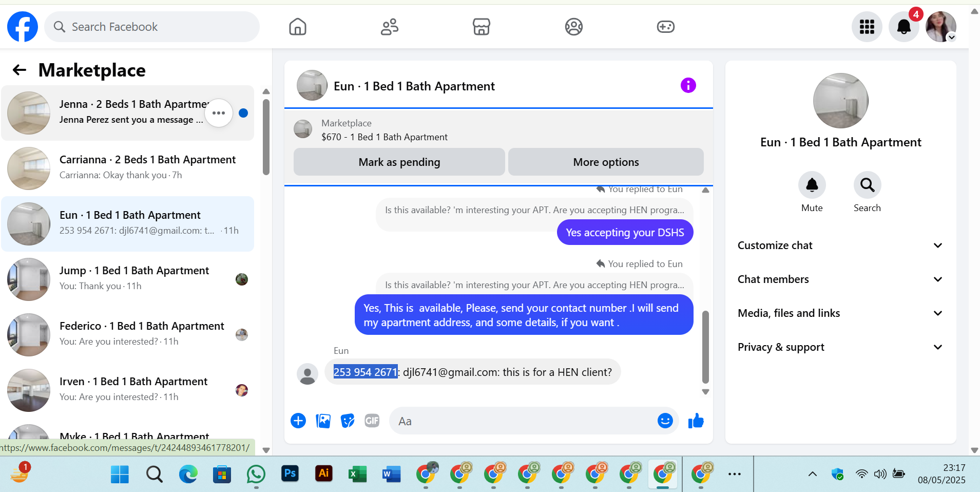Viewport: 980px width, 492px height.
Task: Click the chat messages scrollbar thumb
Action: 705,347
